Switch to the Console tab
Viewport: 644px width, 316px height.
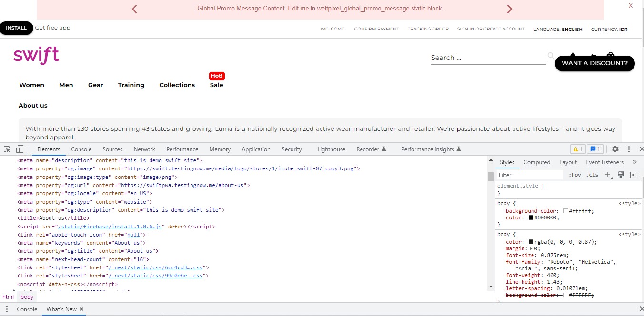click(x=81, y=149)
